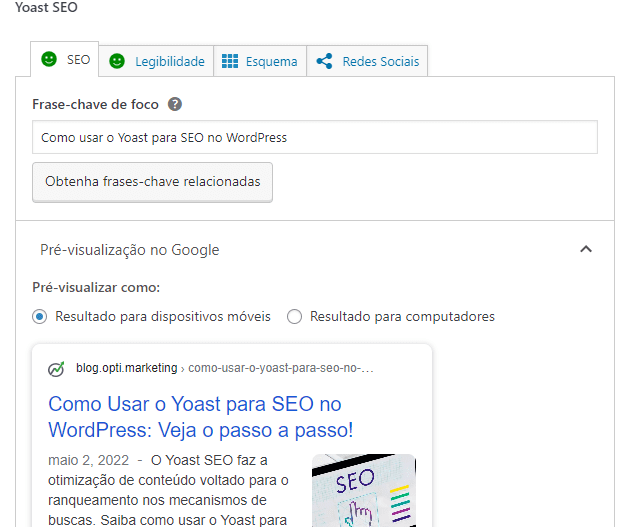
Task: Open help for Frase-chave de foco
Action: 175,104
